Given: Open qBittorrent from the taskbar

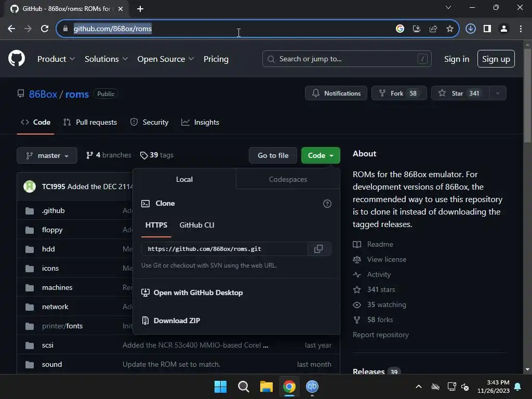Looking at the screenshot, I should [312, 387].
